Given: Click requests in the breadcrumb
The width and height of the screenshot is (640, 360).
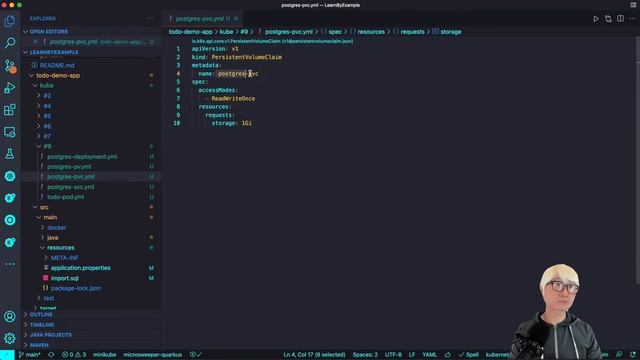Looking at the screenshot, I should 412,31.
